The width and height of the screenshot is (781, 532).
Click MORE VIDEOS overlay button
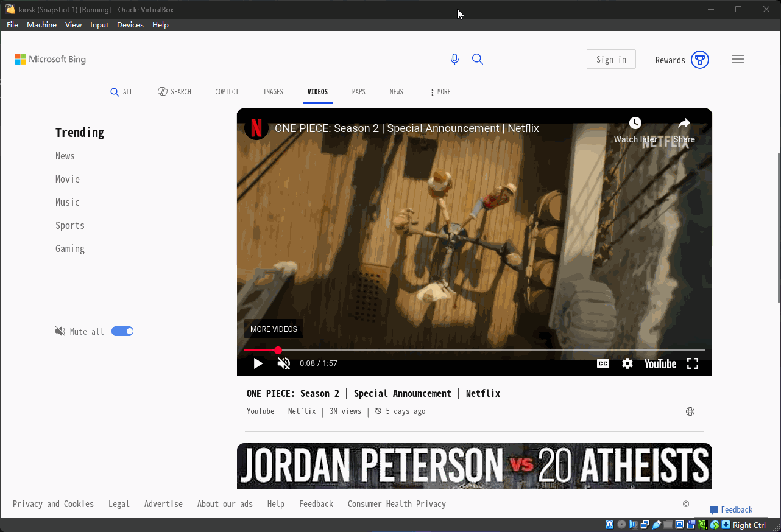[x=274, y=329]
